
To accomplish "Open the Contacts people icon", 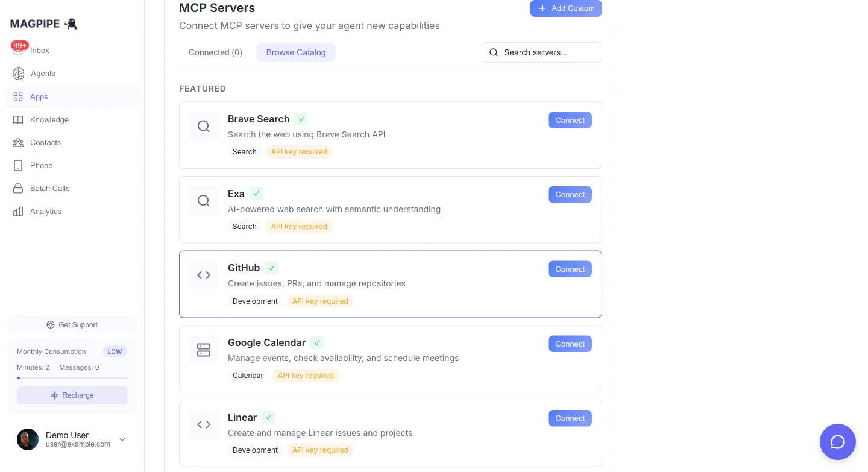I will (18, 143).
